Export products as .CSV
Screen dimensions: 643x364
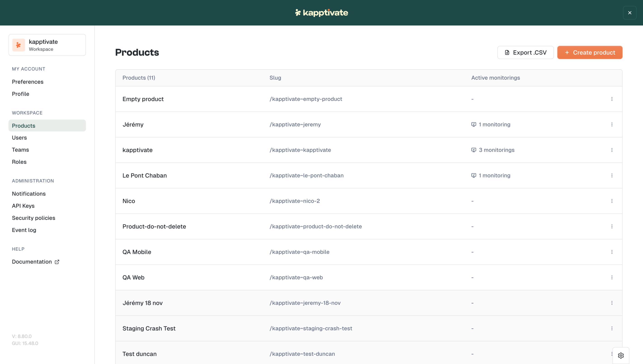click(x=525, y=53)
